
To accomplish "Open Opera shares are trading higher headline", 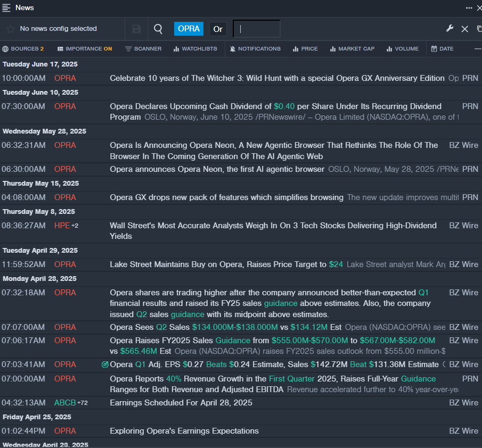I will point(270,303).
